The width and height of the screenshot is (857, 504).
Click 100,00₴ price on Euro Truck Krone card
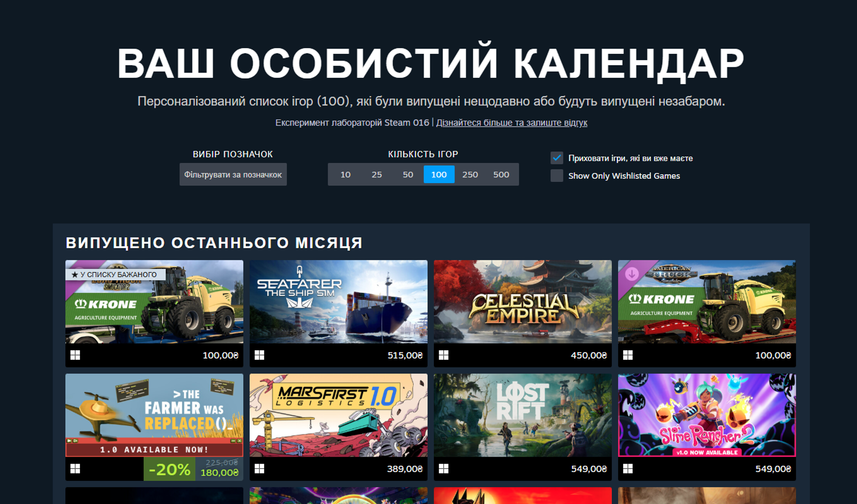tap(221, 355)
